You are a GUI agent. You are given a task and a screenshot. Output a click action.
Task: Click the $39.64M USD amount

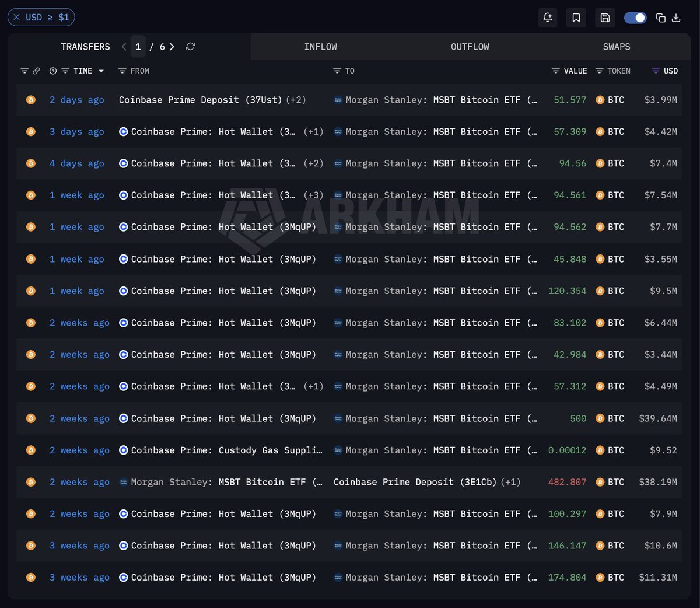[x=658, y=418]
